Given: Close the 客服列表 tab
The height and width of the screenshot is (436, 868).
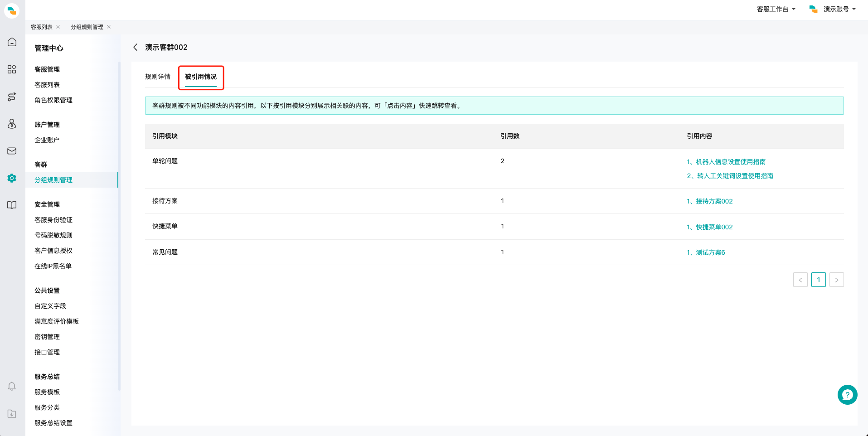Looking at the screenshot, I should [x=58, y=27].
